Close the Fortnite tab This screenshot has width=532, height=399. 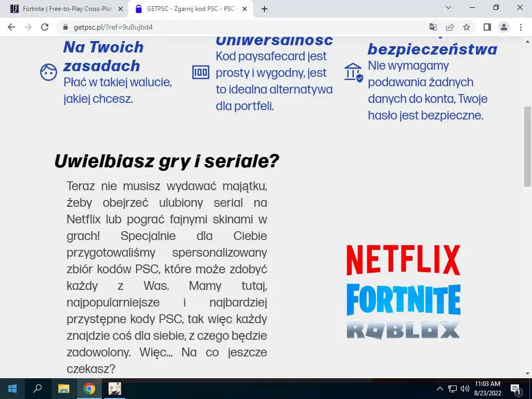(121, 9)
